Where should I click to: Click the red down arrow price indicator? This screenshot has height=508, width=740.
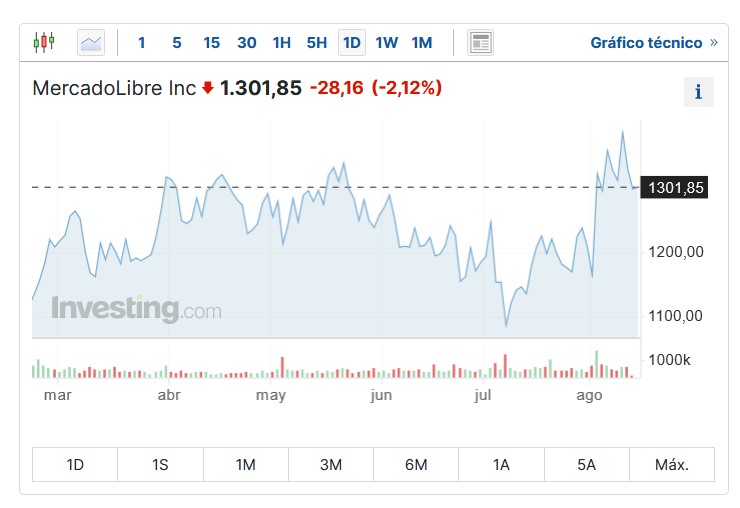click(208, 88)
